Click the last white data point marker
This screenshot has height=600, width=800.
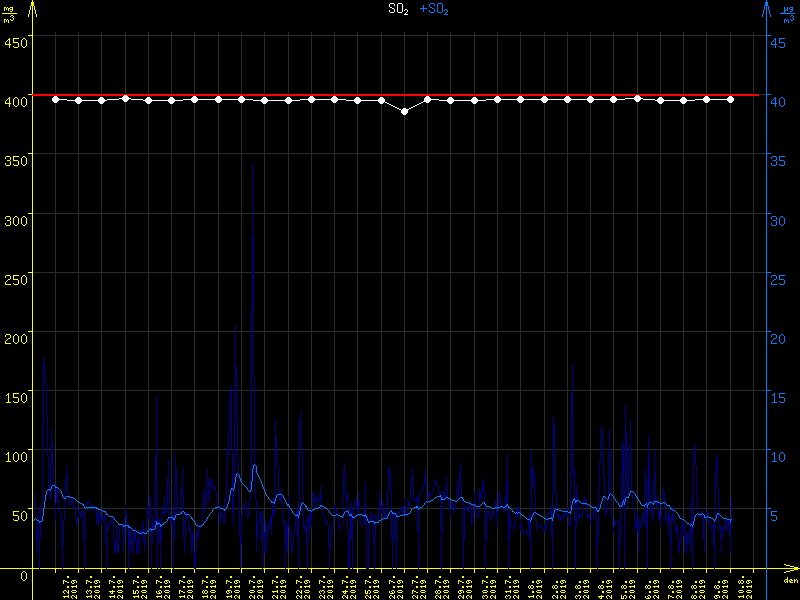click(731, 99)
